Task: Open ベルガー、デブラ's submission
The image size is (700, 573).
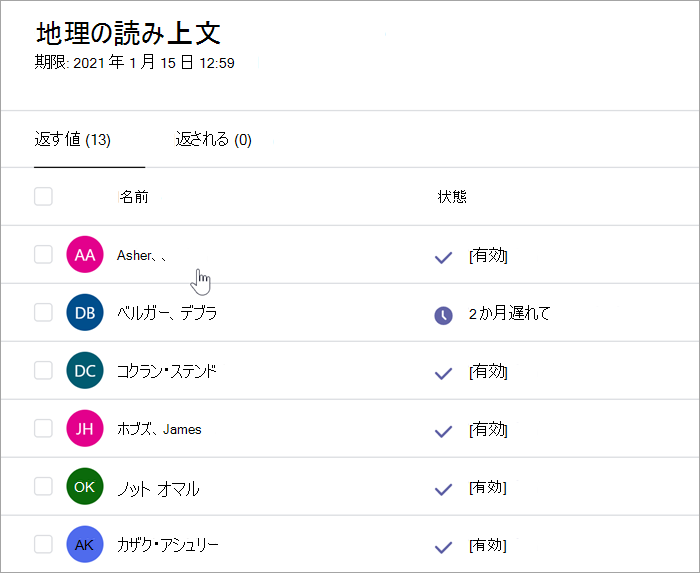Action: 167,313
